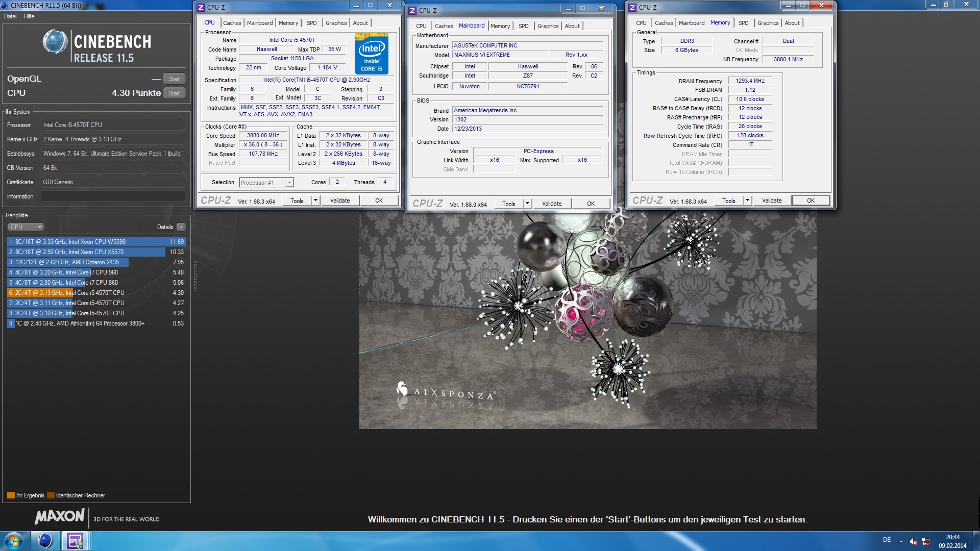This screenshot has height=551, width=980.
Task: Click Validate in Memory window
Action: [772, 201]
